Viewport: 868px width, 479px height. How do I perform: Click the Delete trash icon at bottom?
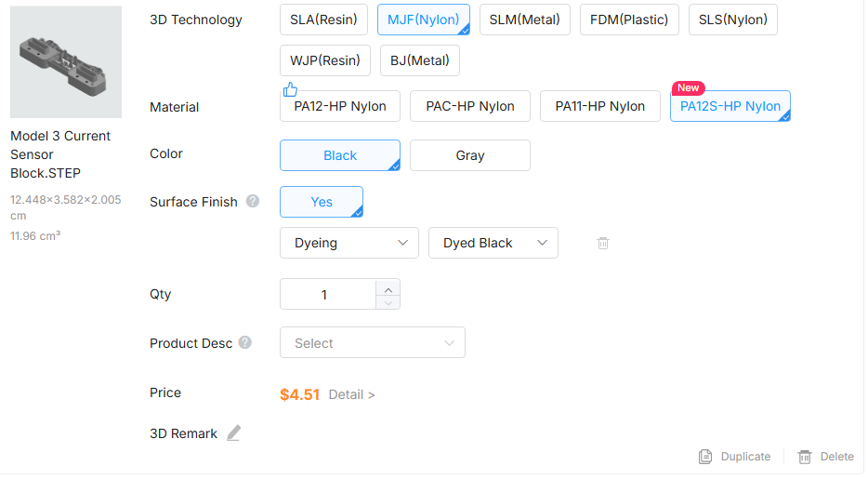(805, 457)
